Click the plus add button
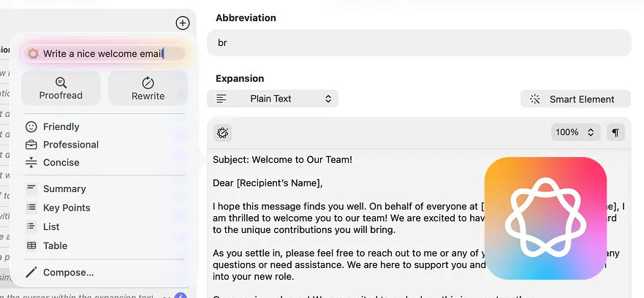644x298 pixels. [183, 23]
